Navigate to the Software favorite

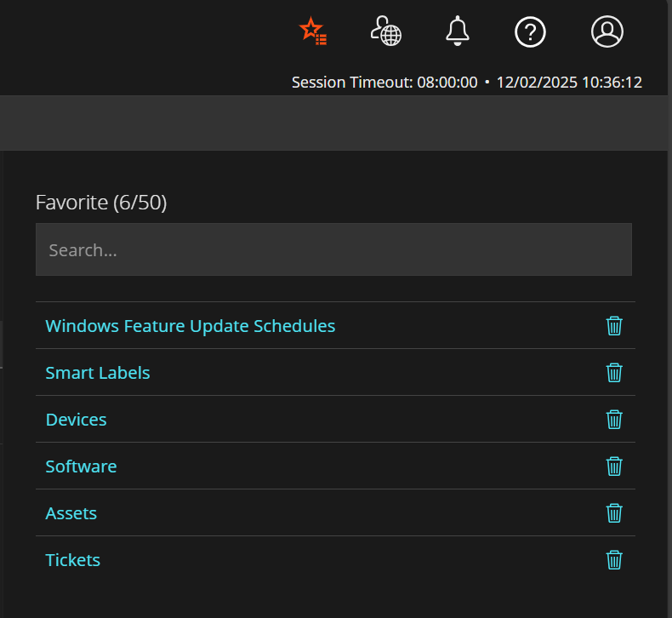point(81,466)
